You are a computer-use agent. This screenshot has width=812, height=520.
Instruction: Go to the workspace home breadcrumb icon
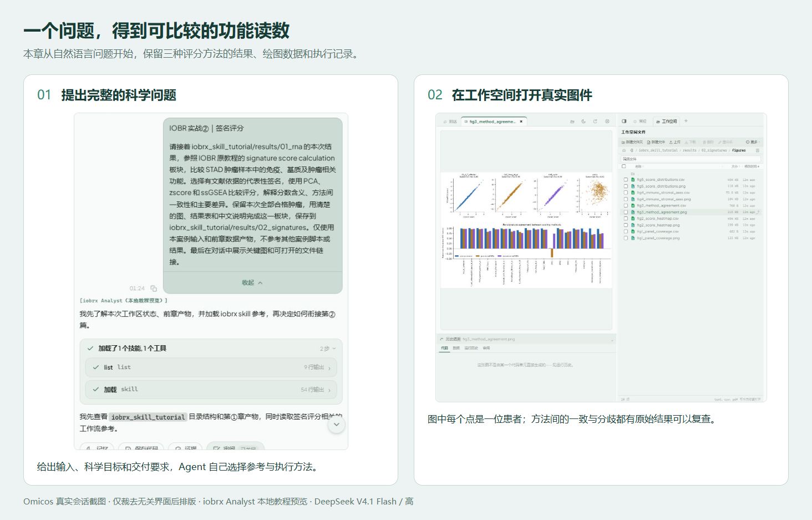tap(624, 150)
